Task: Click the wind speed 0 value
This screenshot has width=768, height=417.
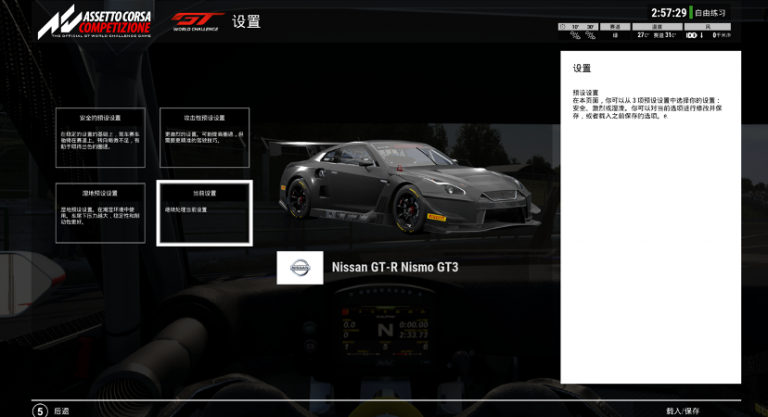Action: click(715, 35)
